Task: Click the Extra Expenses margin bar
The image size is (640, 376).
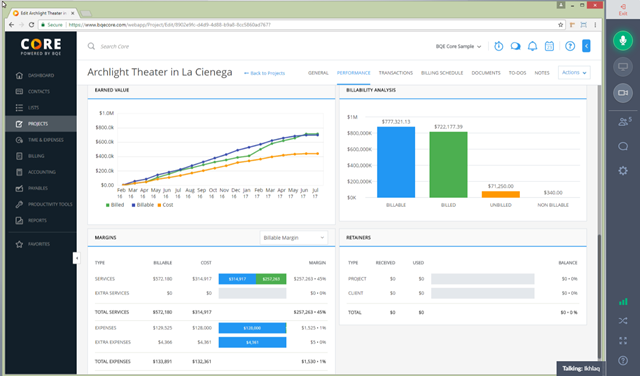Action: pyautogui.click(x=252, y=342)
